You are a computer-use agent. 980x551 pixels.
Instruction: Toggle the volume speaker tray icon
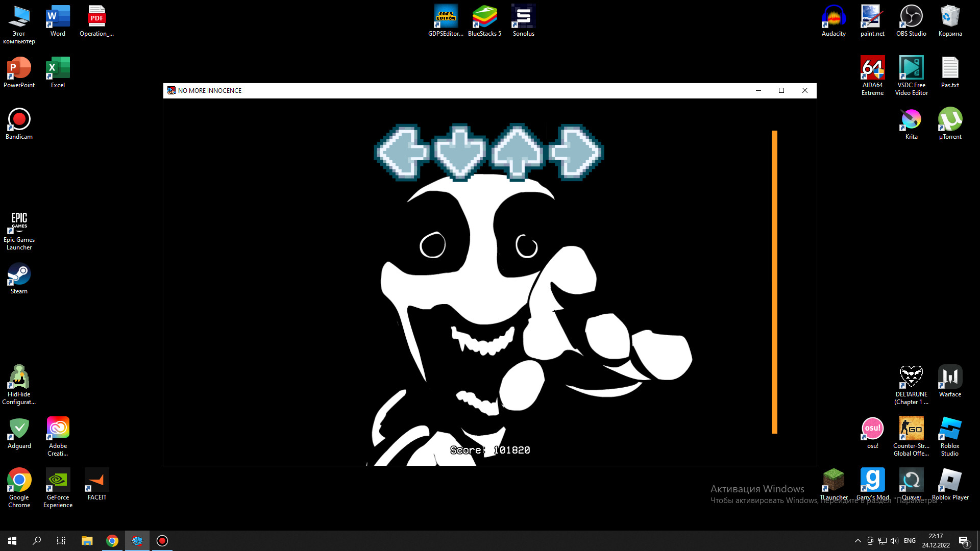pyautogui.click(x=894, y=541)
